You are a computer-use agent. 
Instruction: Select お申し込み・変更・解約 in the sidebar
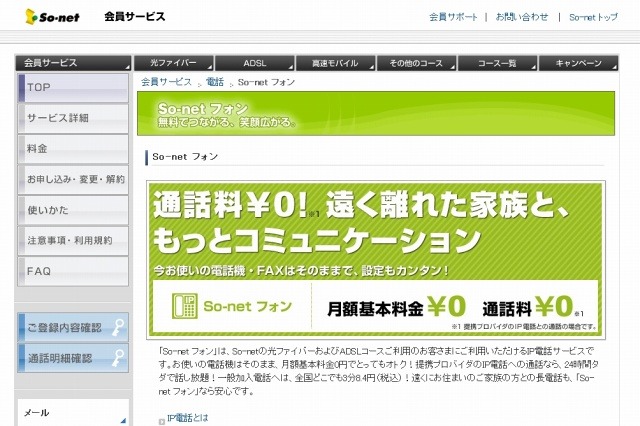pos(73,180)
